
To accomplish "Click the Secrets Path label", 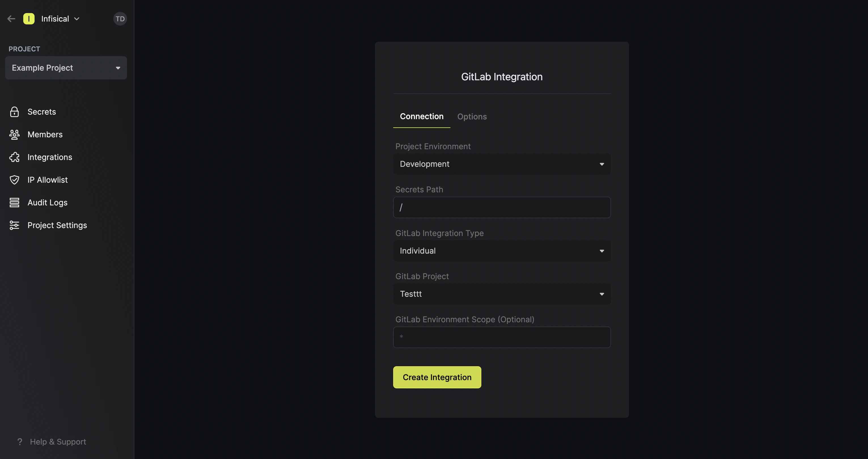I will pos(419,190).
